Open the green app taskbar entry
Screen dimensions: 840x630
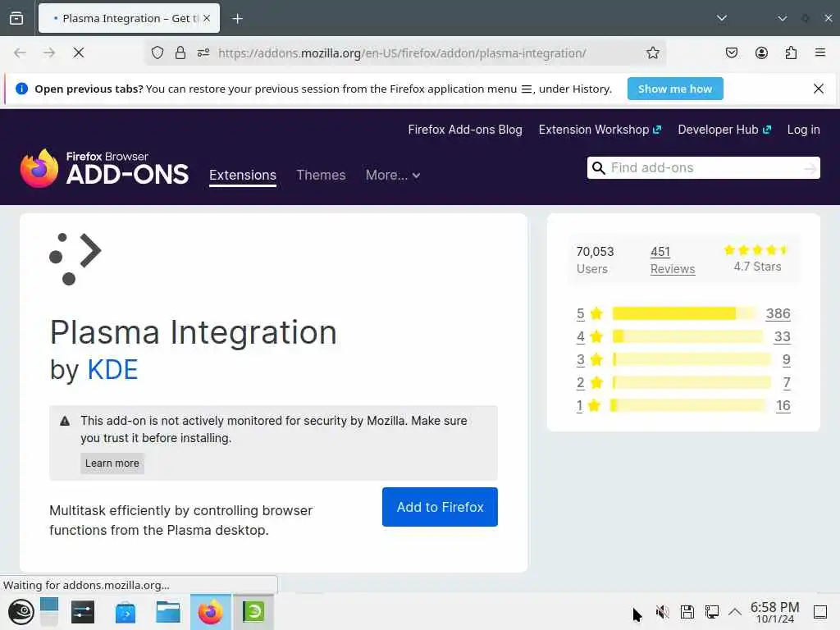[x=253, y=612]
